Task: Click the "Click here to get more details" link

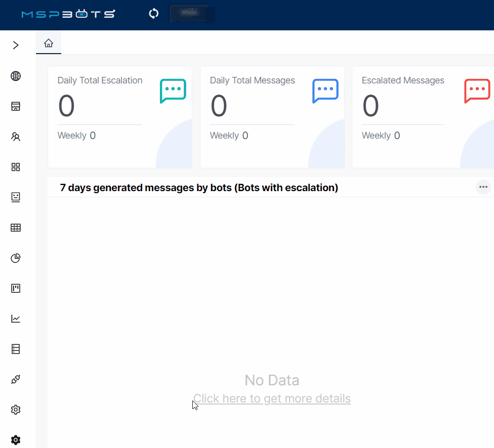Action: click(x=272, y=398)
